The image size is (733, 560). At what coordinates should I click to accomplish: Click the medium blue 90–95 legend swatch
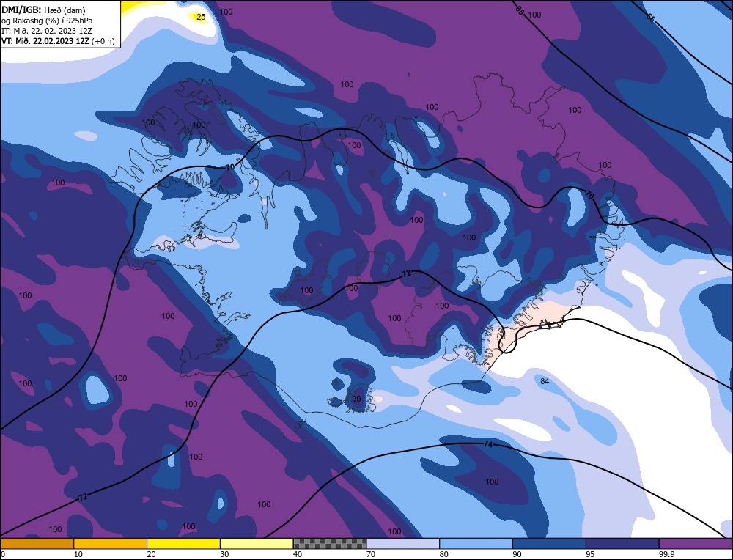549,544
